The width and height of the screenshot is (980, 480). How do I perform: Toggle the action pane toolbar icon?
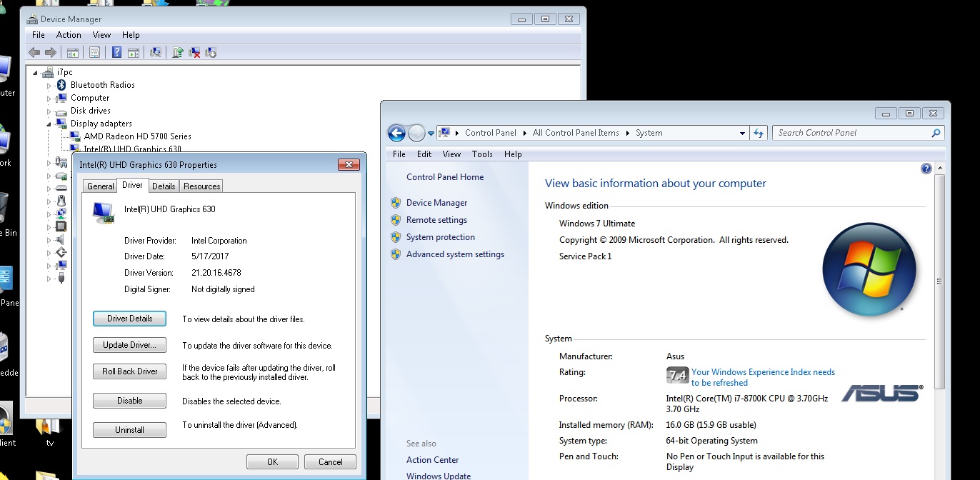pyautogui.click(x=133, y=52)
